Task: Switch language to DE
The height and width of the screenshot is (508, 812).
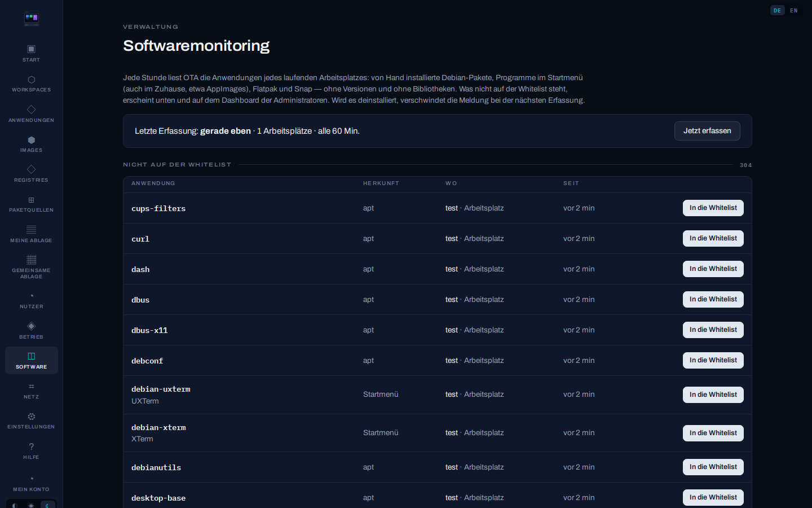Action: (x=778, y=10)
